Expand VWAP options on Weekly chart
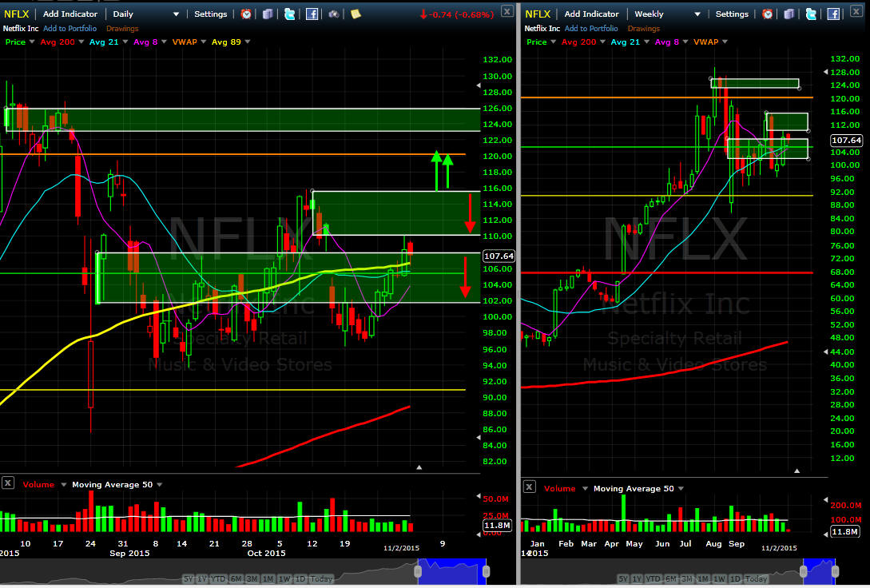870x588 pixels. click(x=725, y=42)
